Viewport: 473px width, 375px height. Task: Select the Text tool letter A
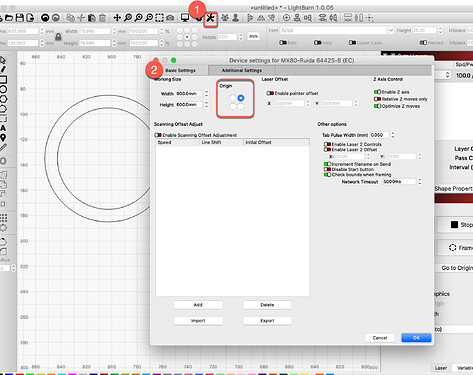click(x=3, y=128)
